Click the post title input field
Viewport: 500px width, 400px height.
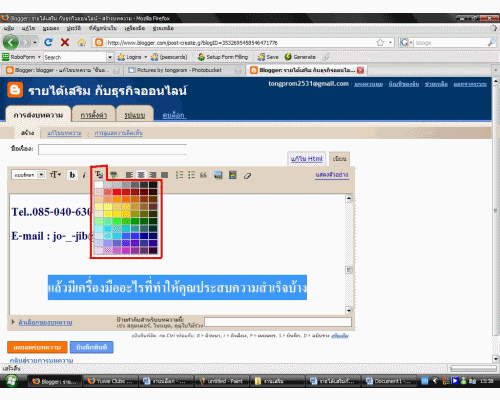pos(112,150)
